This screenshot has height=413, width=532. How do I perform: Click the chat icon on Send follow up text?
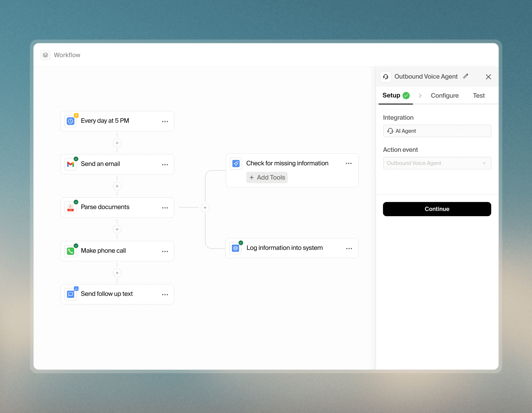pos(70,294)
